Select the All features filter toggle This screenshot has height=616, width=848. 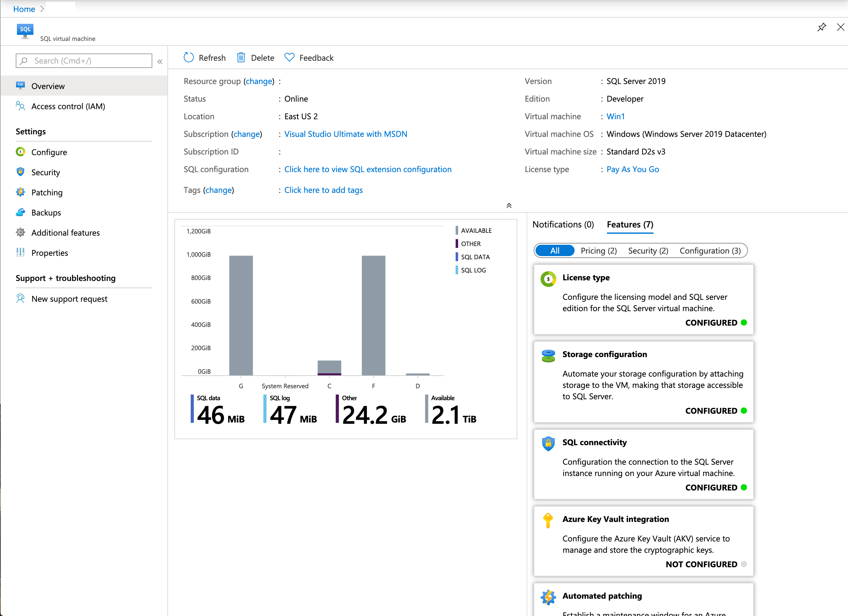554,251
